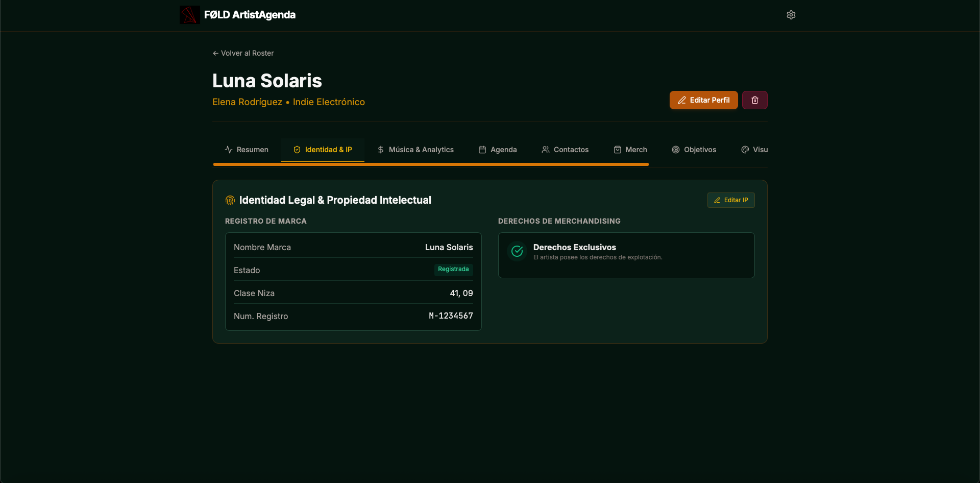
Task: Click the Nombre Marca value Luna Solaris
Action: point(449,247)
